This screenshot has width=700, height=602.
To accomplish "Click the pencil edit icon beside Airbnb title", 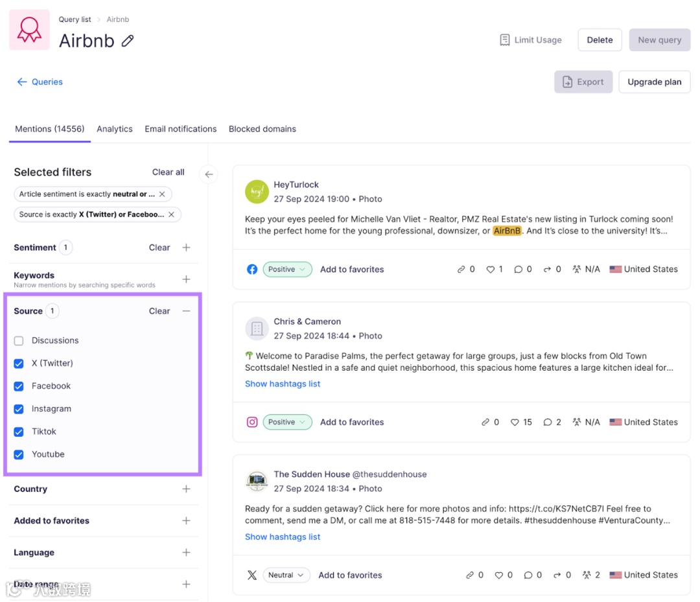I will pyautogui.click(x=128, y=41).
